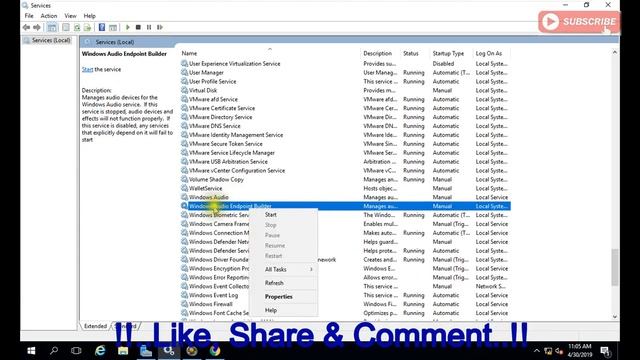Select the VMware Identity Management Service row
The image size is (640, 360).
coord(345,135)
